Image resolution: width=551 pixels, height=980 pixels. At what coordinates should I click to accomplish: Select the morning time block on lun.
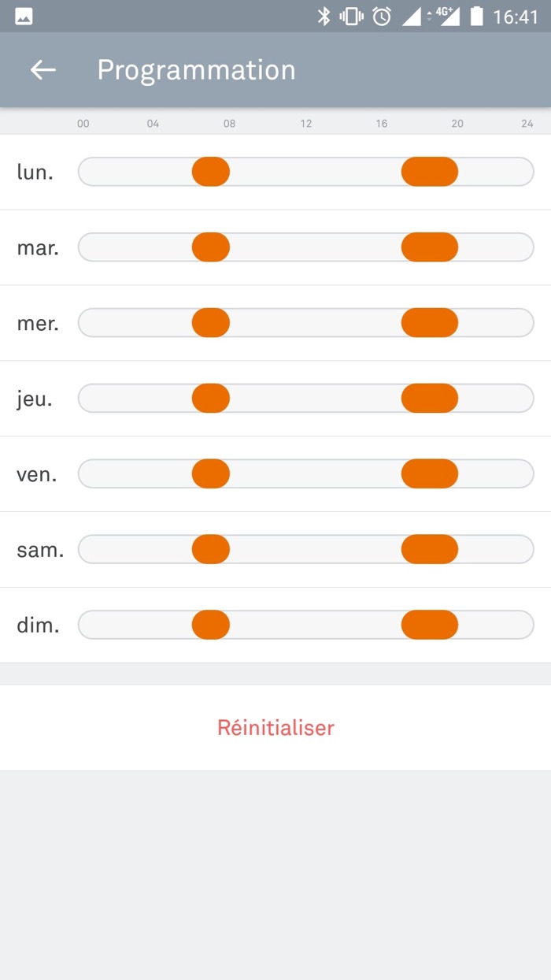(211, 172)
